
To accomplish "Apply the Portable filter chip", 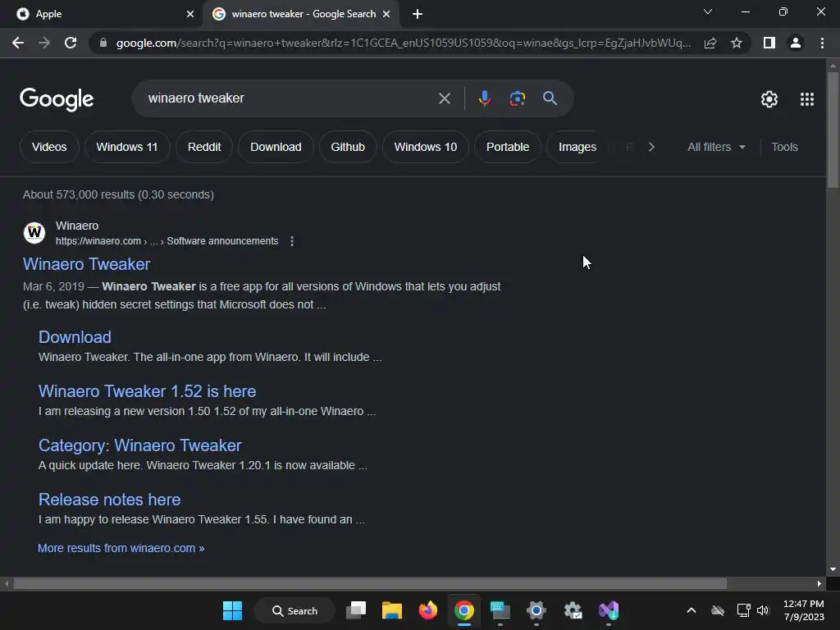I will point(508,147).
